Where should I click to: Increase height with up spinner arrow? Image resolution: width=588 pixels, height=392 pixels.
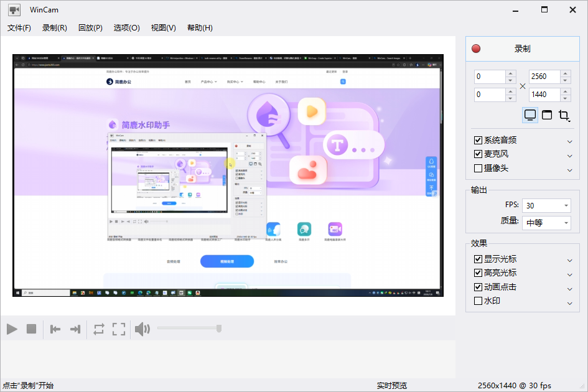[565, 91]
